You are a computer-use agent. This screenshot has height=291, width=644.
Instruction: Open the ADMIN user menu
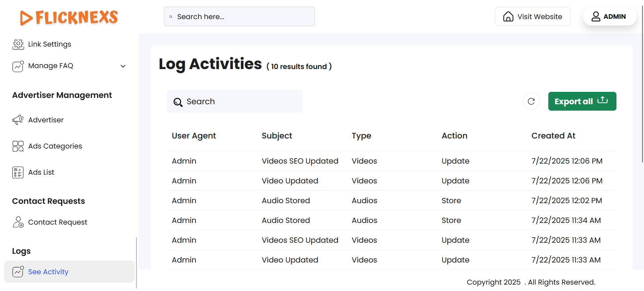pyautogui.click(x=609, y=16)
